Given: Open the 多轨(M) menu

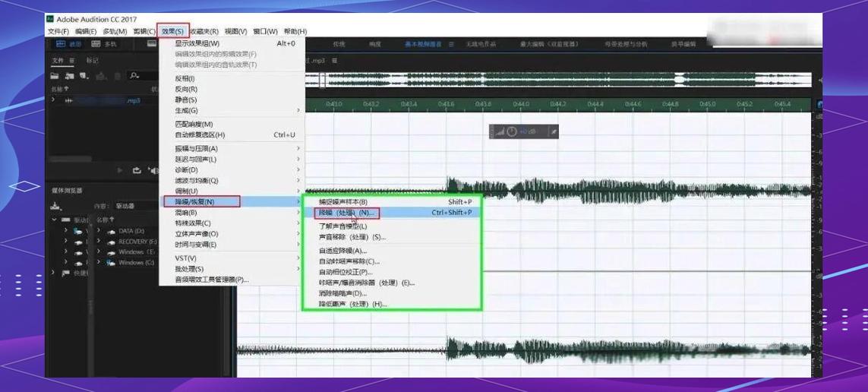Looking at the screenshot, I should click(x=115, y=32).
